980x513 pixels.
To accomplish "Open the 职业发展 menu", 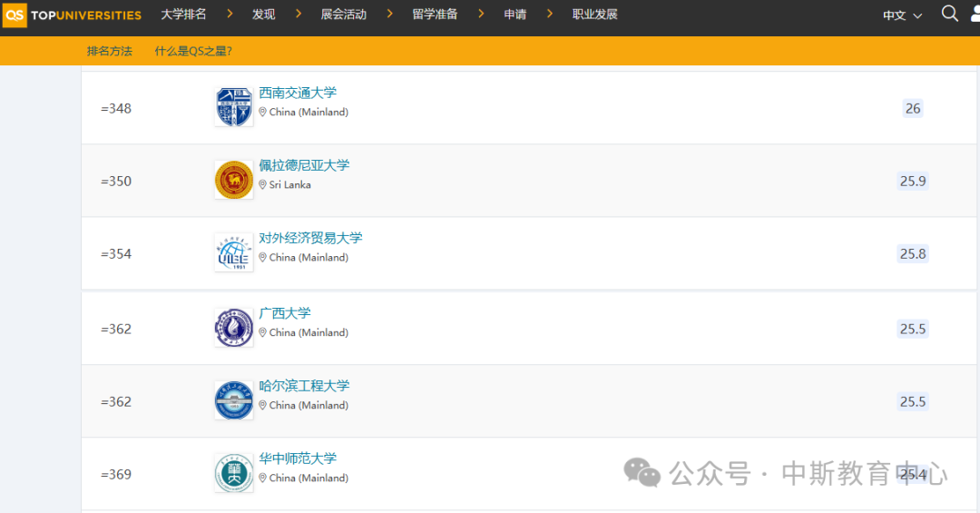I will 595,14.
